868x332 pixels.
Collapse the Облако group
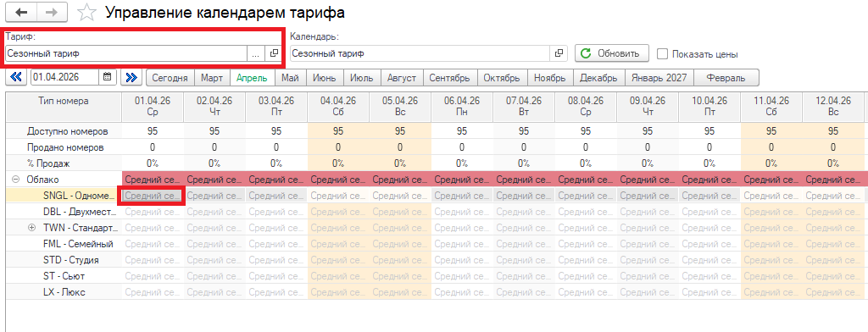pyautogui.click(x=15, y=180)
